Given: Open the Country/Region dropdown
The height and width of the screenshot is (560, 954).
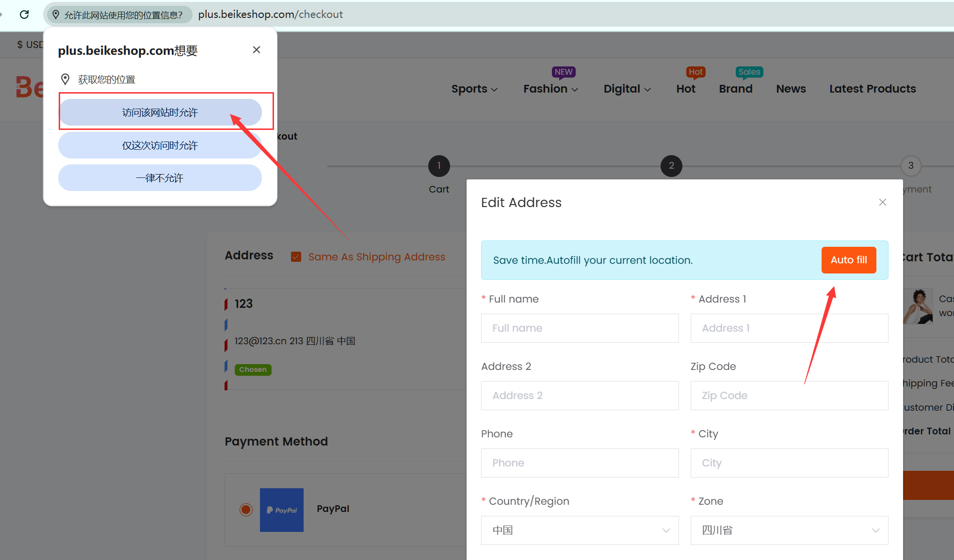Looking at the screenshot, I should 580,530.
